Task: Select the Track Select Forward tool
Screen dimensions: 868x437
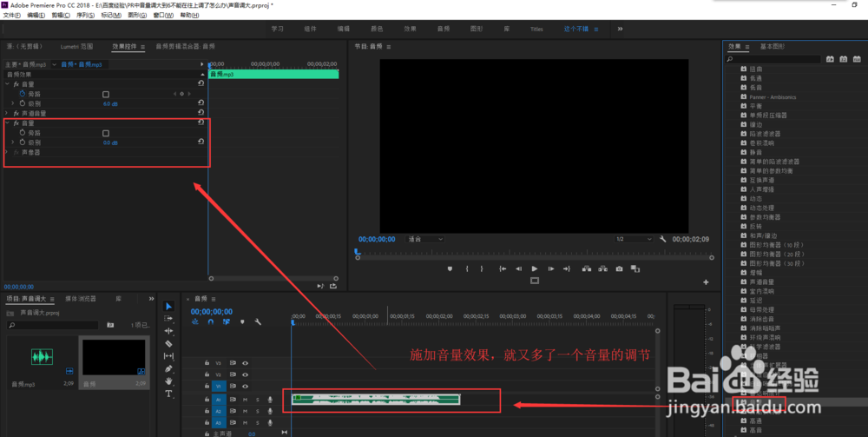Action: (x=169, y=319)
